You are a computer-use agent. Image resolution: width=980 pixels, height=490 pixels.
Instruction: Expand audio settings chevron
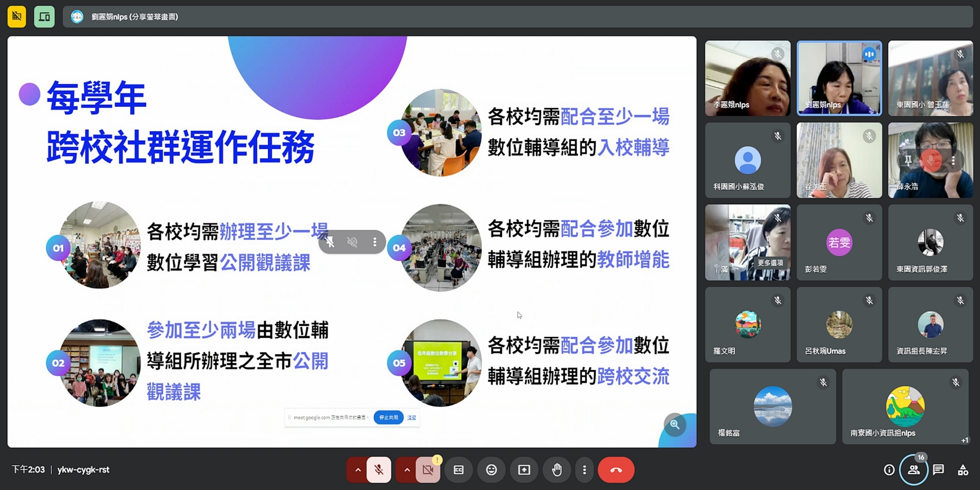point(357,470)
